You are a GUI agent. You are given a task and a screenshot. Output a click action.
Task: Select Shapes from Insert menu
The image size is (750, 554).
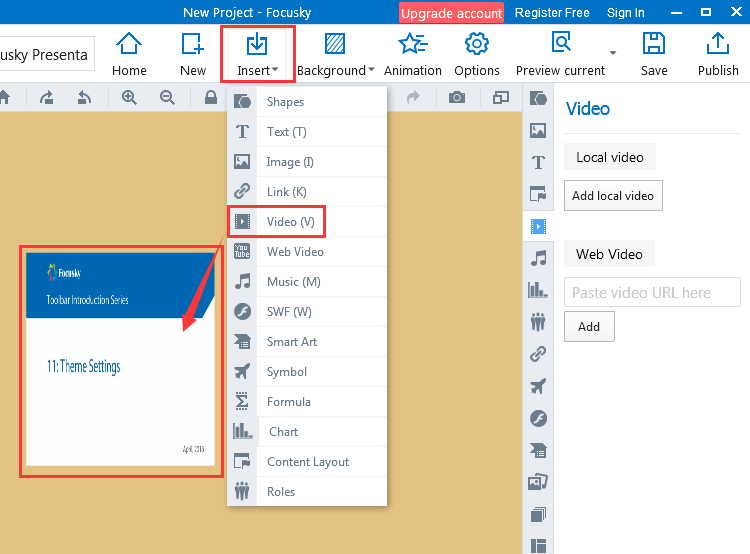[307, 101]
